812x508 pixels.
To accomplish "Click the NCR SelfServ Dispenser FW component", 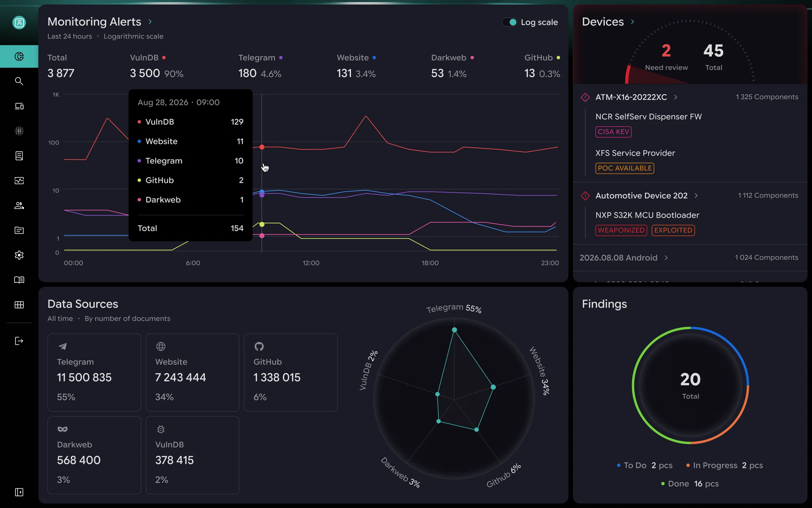I will pos(648,117).
